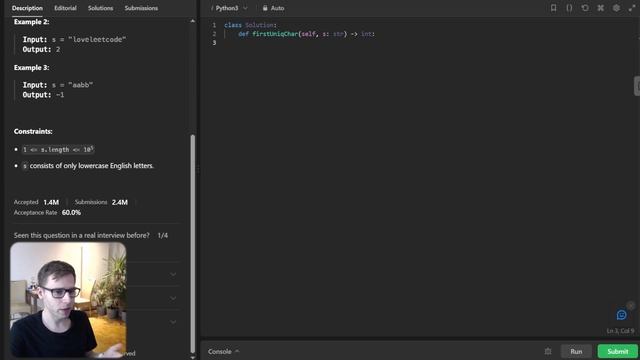Click the Acceptance Rate '60.0%' value
This screenshot has width=640, height=360.
[x=71, y=213]
